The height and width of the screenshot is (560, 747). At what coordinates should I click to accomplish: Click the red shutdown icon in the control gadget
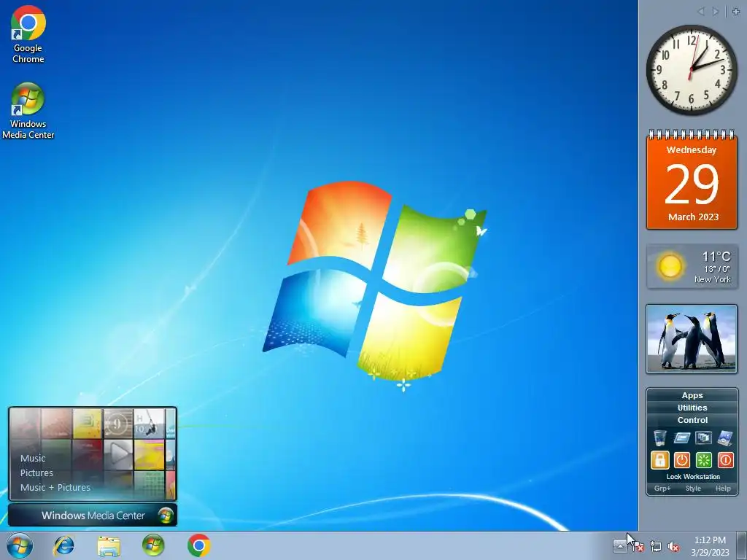point(726,460)
